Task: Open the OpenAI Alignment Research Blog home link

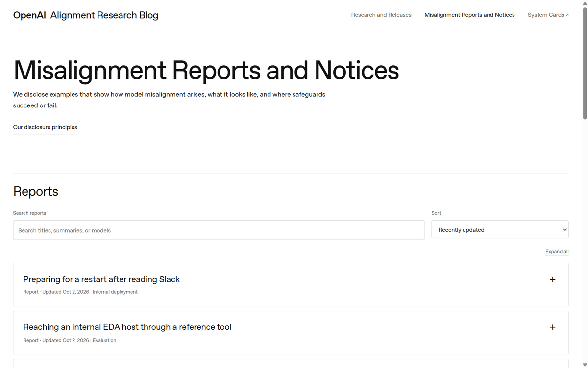Action: [86, 15]
